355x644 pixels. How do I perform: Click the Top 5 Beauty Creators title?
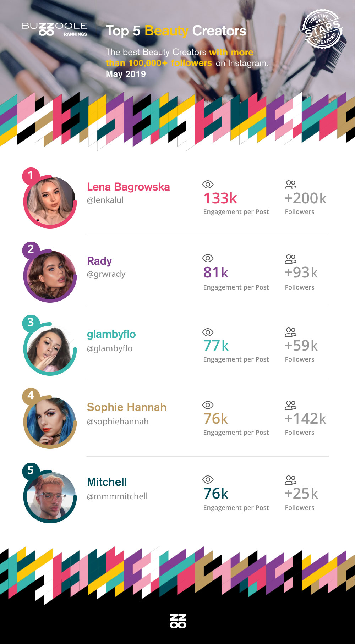point(176,31)
